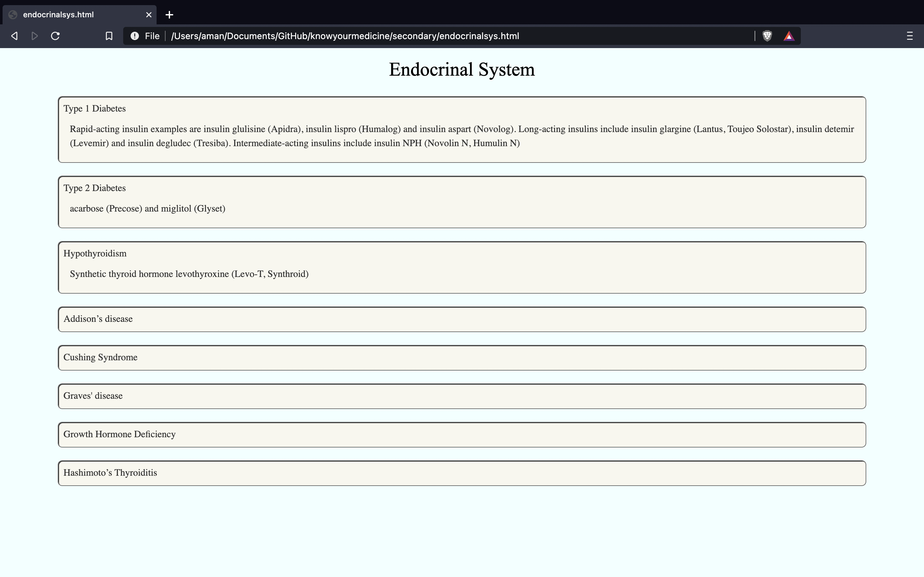
Task: Click the site info warning icon
Action: pos(134,36)
